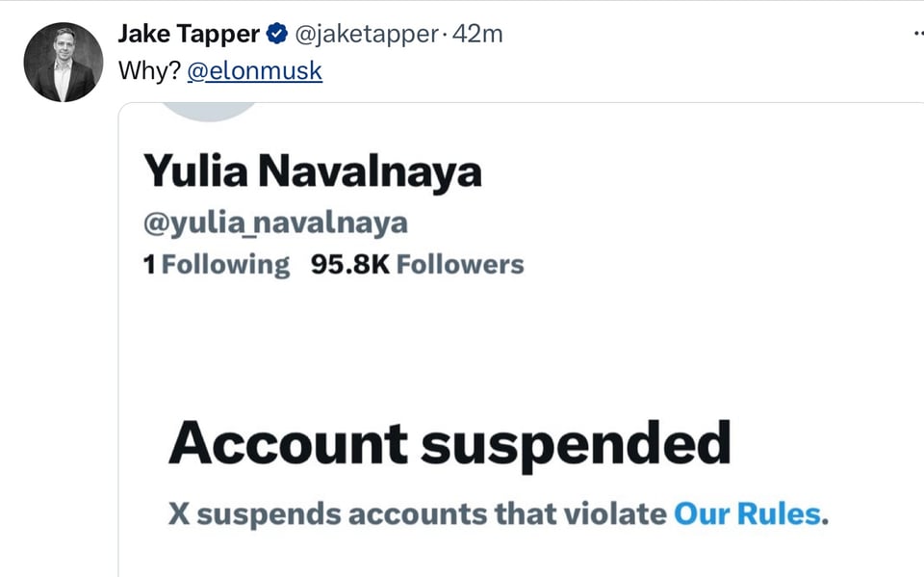Click the "95.8K" follower count number

click(349, 265)
